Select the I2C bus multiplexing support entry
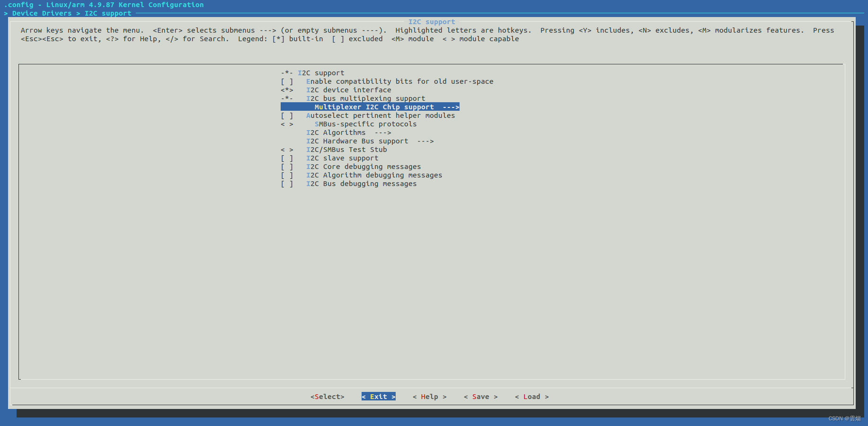The height and width of the screenshot is (426, 868). click(x=366, y=98)
